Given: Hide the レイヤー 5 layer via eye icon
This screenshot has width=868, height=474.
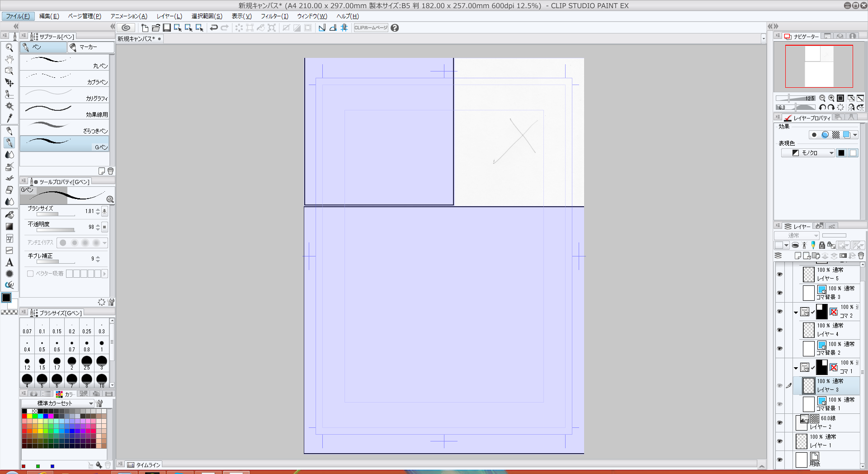Looking at the screenshot, I should pyautogui.click(x=779, y=275).
